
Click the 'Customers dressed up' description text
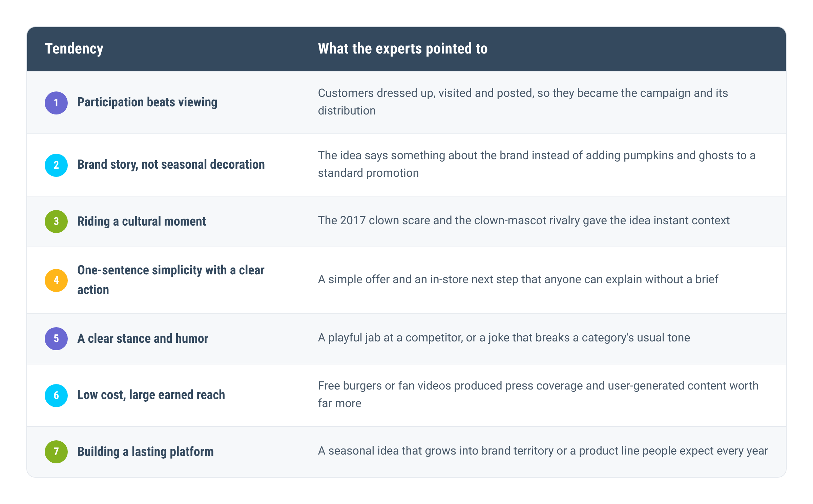pos(523,102)
